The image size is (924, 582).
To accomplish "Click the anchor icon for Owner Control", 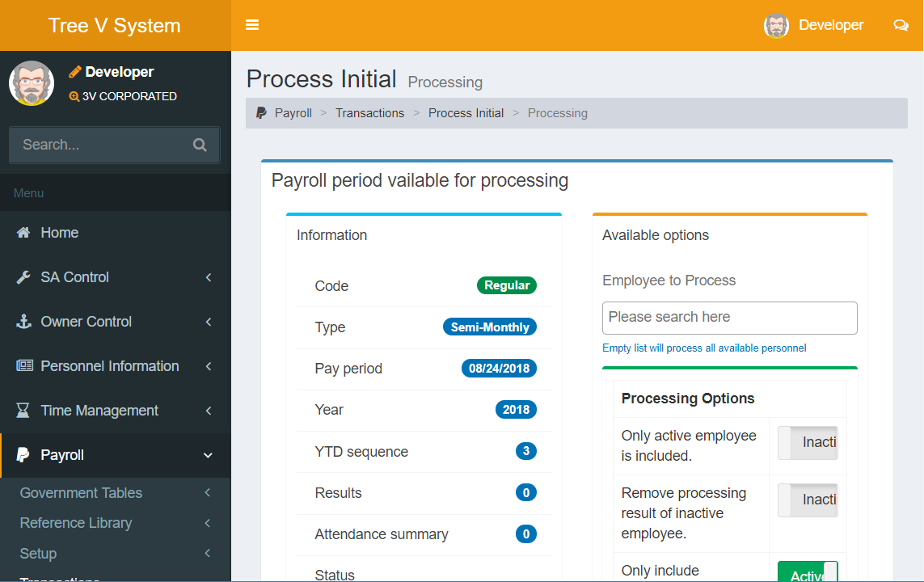I will click(x=24, y=322).
